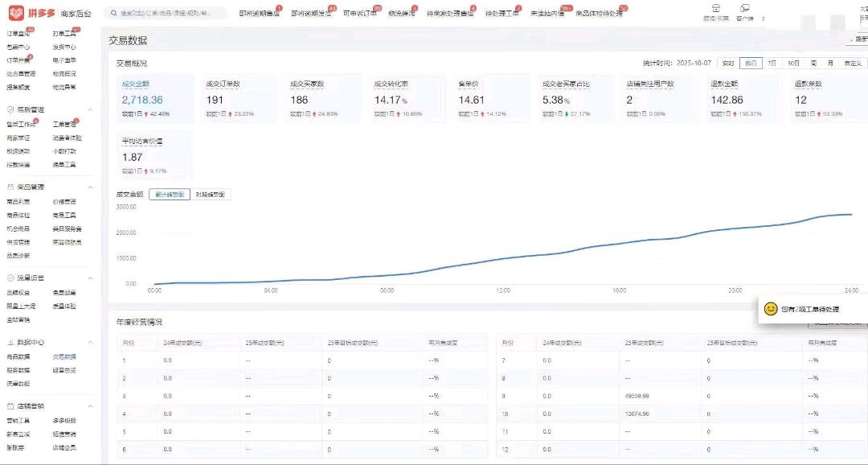Click the 数据中心 bar chart icon
868x465 pixels.
pos(10,342)
